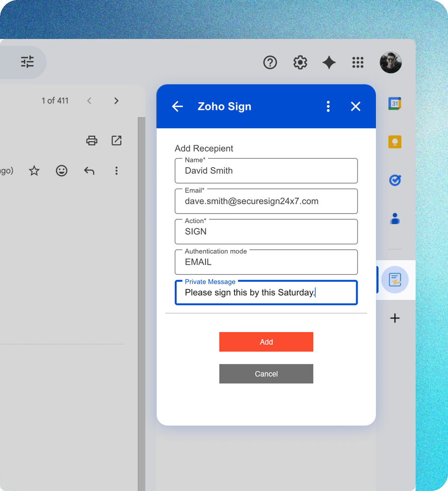
Task: Star this email
Action: pos(34,171)
